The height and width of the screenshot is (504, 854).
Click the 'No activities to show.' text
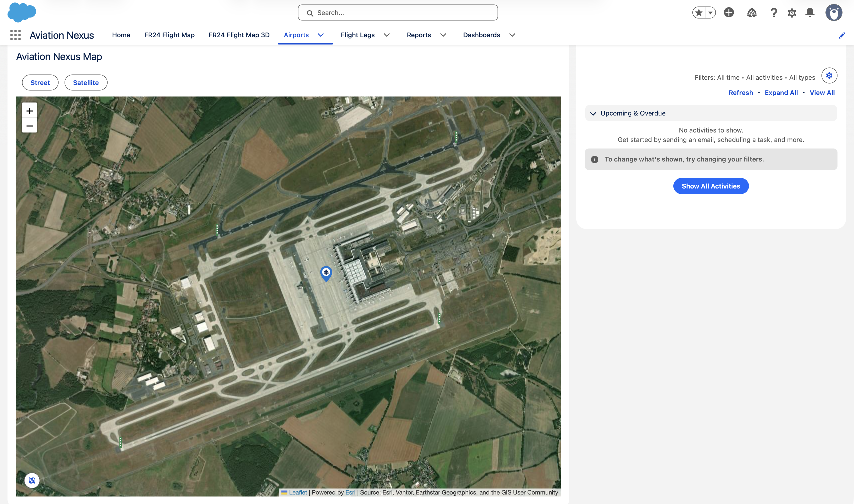(711, 130)
